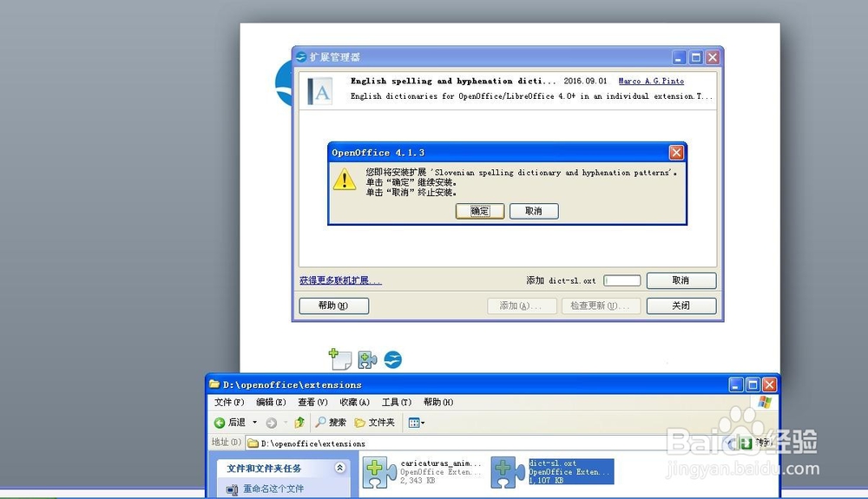The width and height of the screenshot is (868, 499).
Task: Click the 关闭 button in Extension Manager
Action: 681,305
